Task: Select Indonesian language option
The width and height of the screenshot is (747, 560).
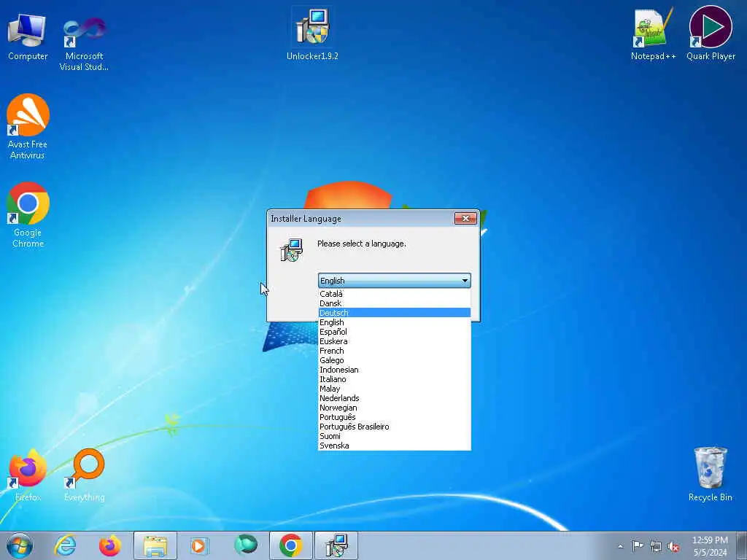Action: (x=395, y=370)
